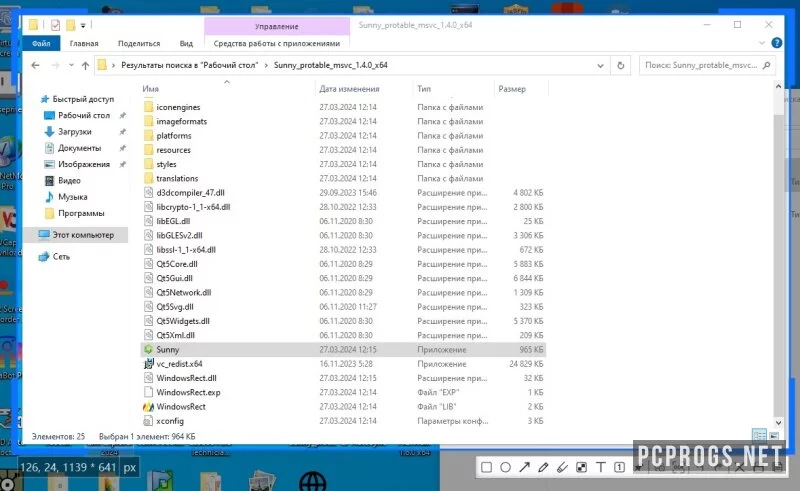This screenshot has height=491, width=800.
Task: Select the ellipse drawing tool
Action: click(x=505, y=467)
